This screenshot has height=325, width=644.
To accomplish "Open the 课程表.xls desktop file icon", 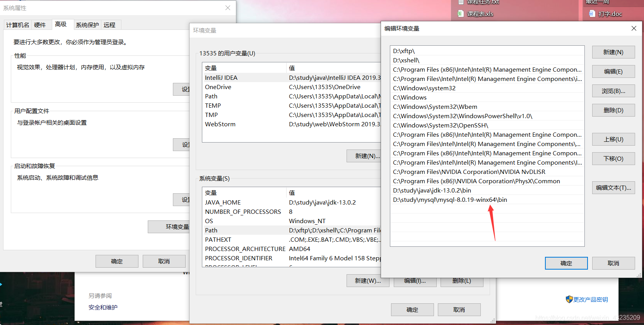I will click(x=461, y=14).
